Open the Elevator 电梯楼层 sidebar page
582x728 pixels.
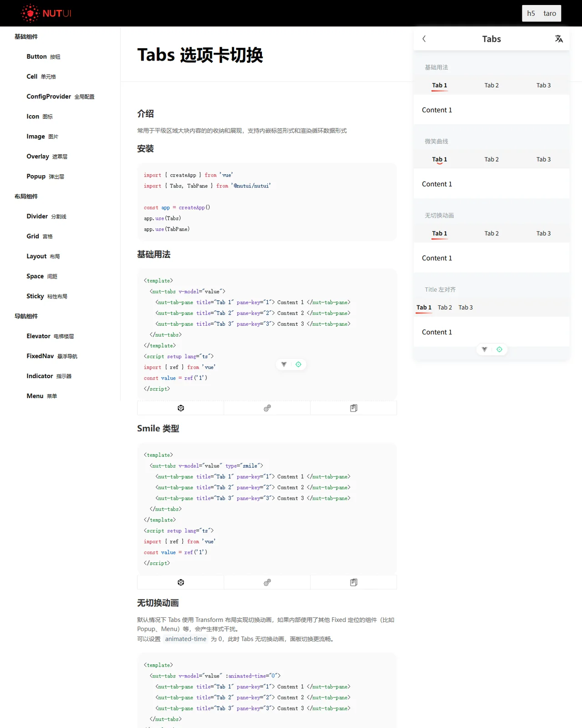pos(50,336)
